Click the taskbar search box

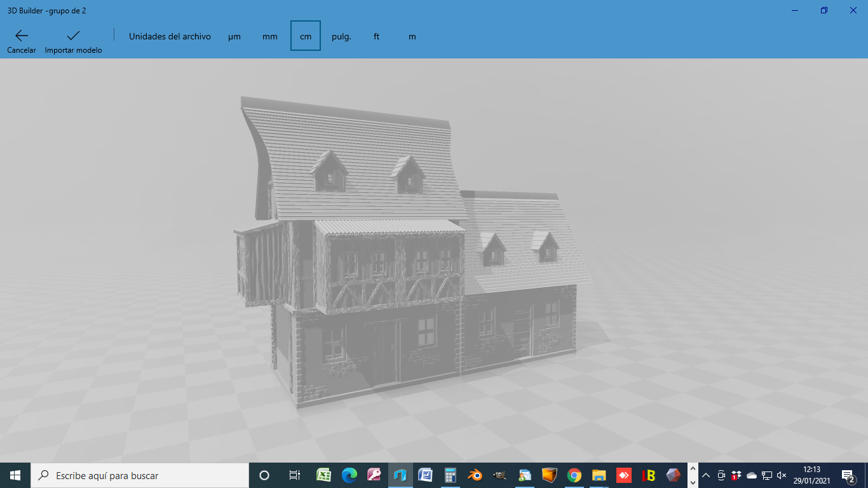(x=140, y=475)
